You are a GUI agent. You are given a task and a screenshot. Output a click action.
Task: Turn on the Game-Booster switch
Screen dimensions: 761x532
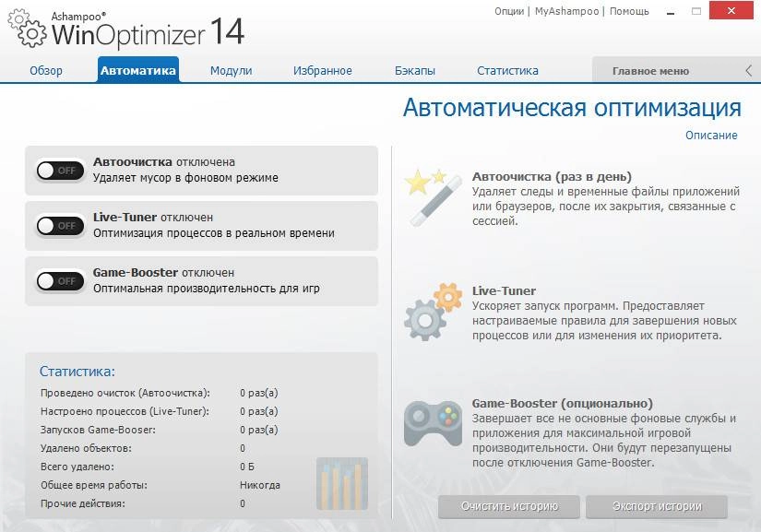(x=61, y=281)
